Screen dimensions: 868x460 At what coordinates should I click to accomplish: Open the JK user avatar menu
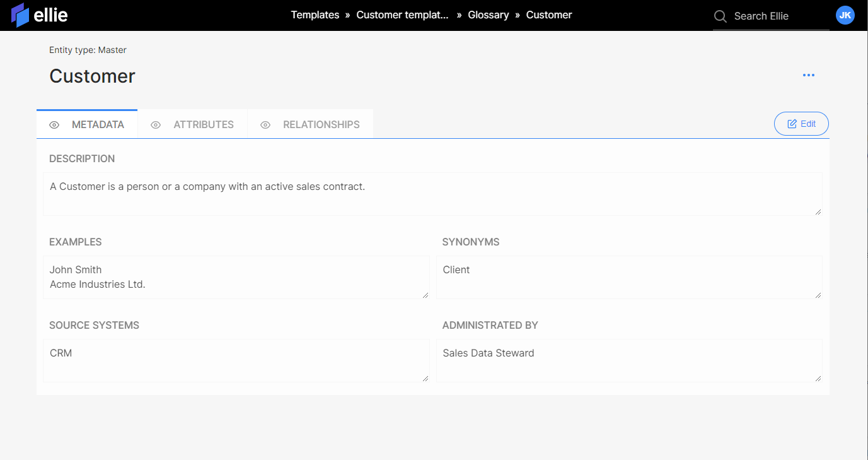(845, 15)
